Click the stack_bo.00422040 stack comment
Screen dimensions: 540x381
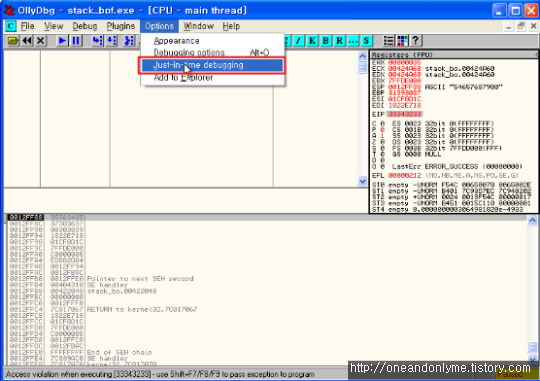(122, 291)
